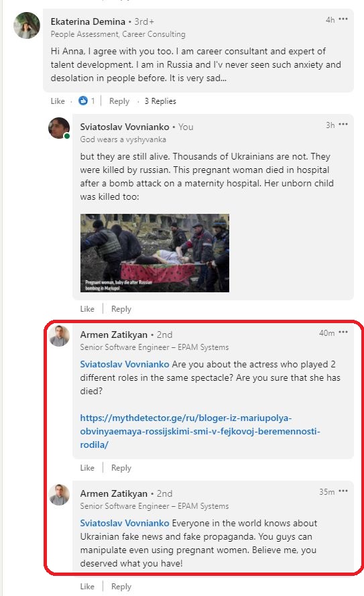Collapse the 3 Replies thread

coord(160,101)
